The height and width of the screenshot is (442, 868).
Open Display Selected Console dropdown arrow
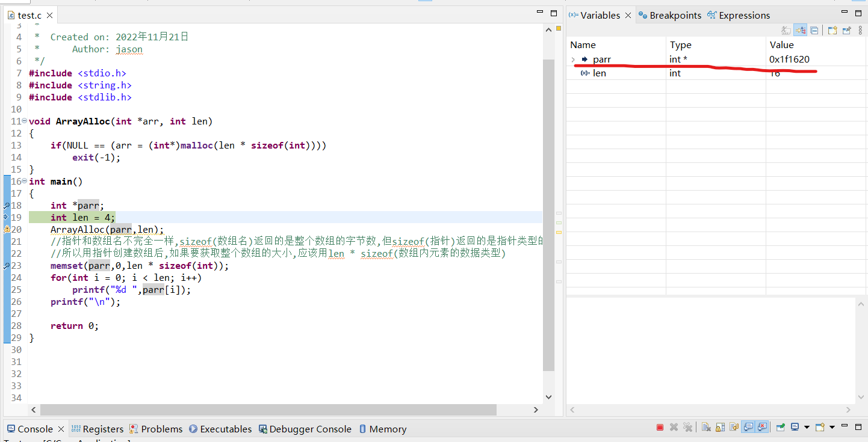[x=806, y=427]
